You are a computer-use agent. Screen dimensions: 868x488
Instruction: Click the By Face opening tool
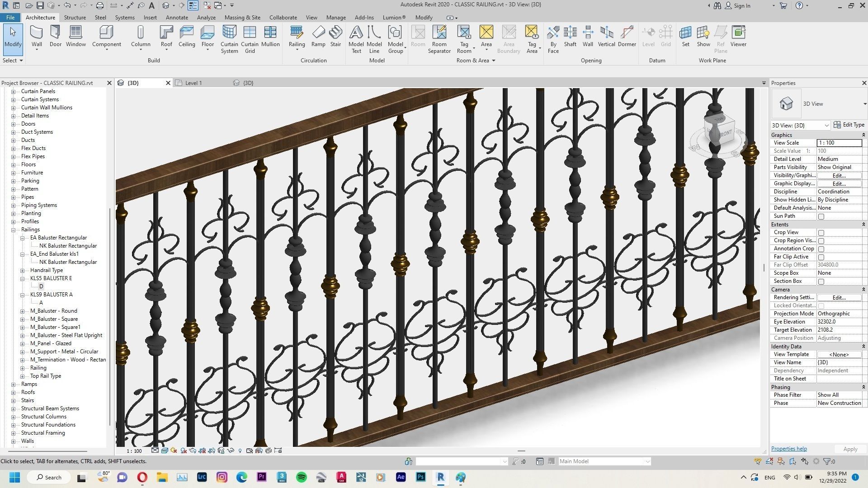click(x=553, y=39)
